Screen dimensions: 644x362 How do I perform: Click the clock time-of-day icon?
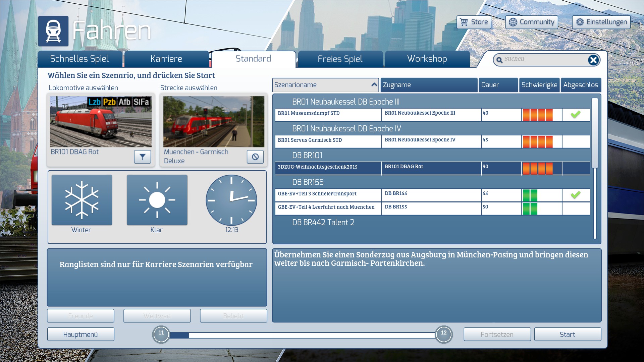pyautogui.click(x=231, y=200)
